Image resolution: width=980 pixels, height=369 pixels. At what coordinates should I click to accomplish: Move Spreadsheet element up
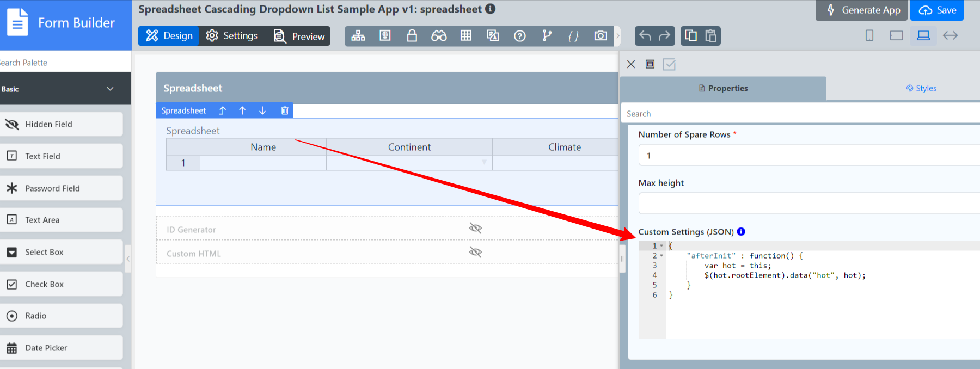click(x=242, y=110)
